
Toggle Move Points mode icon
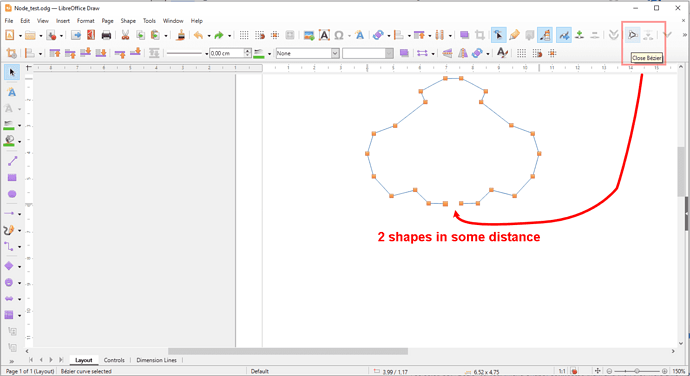pos(564,35)
